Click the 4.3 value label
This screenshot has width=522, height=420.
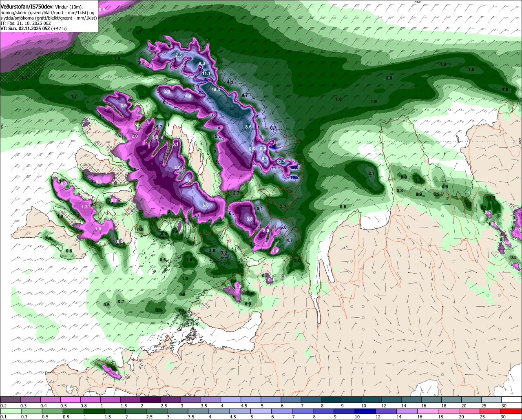[167, 92]
